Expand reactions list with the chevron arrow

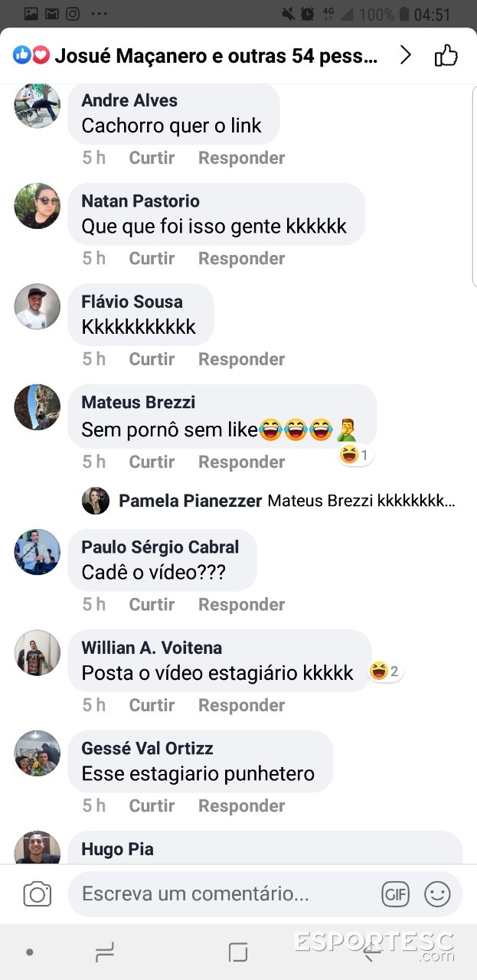(406, 55)
